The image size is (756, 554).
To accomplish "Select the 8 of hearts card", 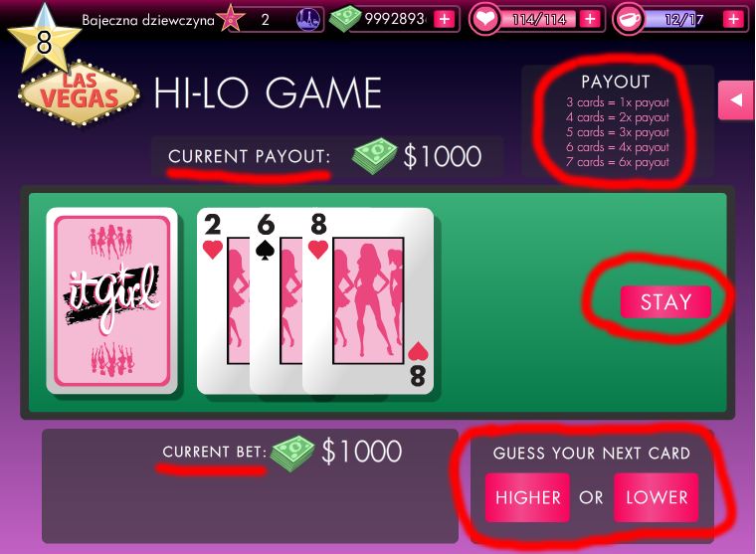I will tap(368, 300).
